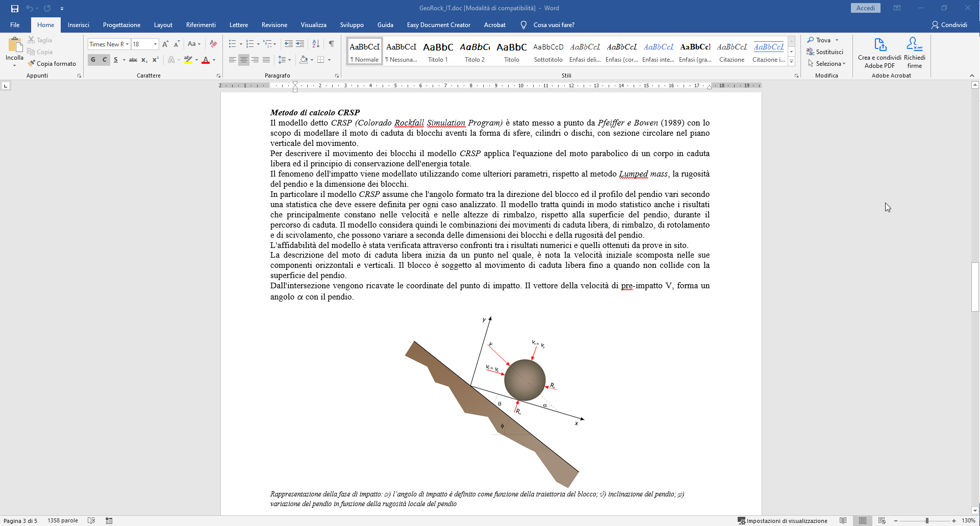Click the Redo/Repeat icon in title bar
This screenshot has width=980, height=526.
[47, 8]
